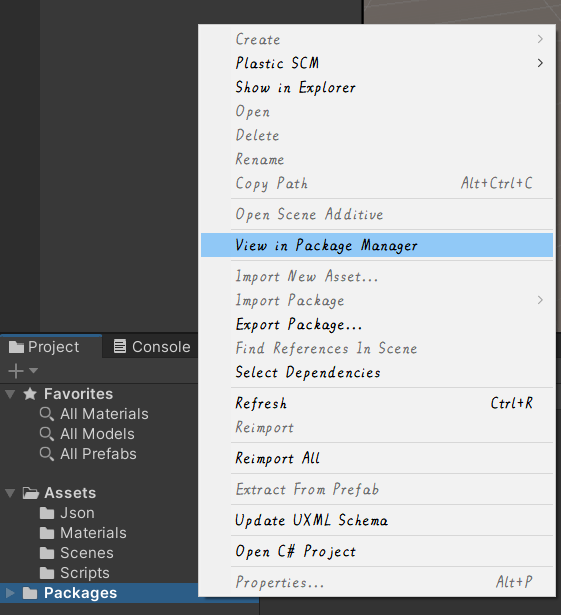
Task: Collapse the Favorites tree section
Action: coord(10,394)
